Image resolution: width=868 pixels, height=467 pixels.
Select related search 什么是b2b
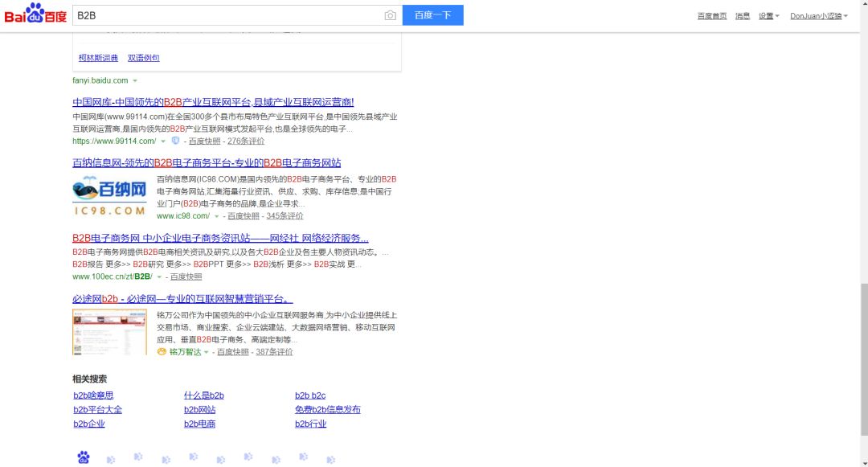pos(203,395)
